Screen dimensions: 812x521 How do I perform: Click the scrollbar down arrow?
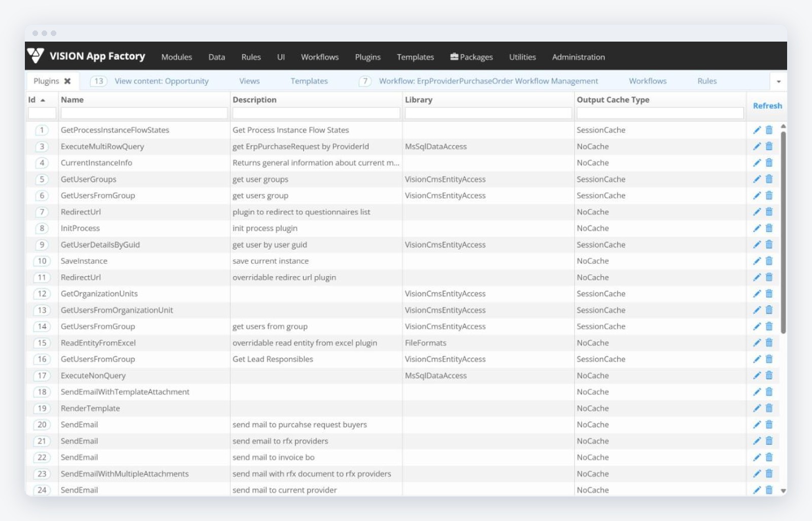(x=783, y=491)
